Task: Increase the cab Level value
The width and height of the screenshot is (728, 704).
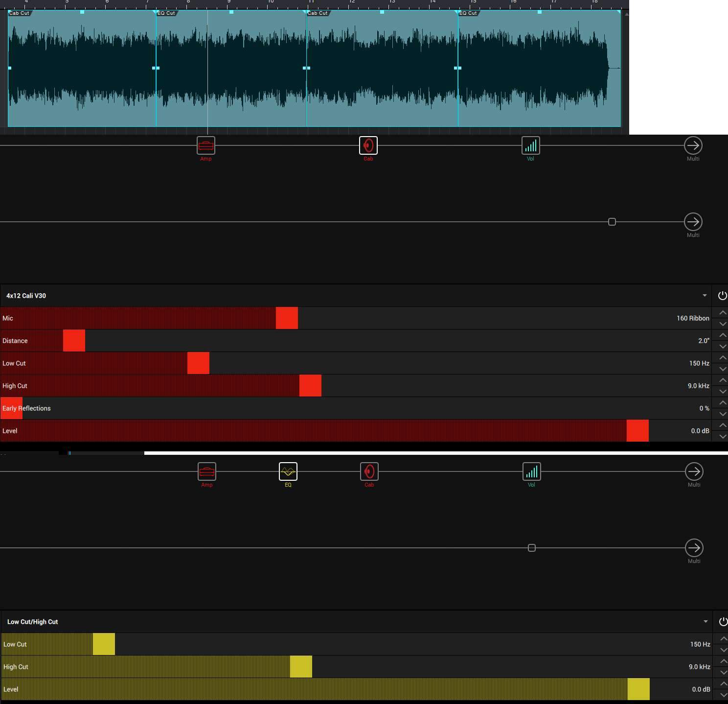Action: [x=723, y=425]
